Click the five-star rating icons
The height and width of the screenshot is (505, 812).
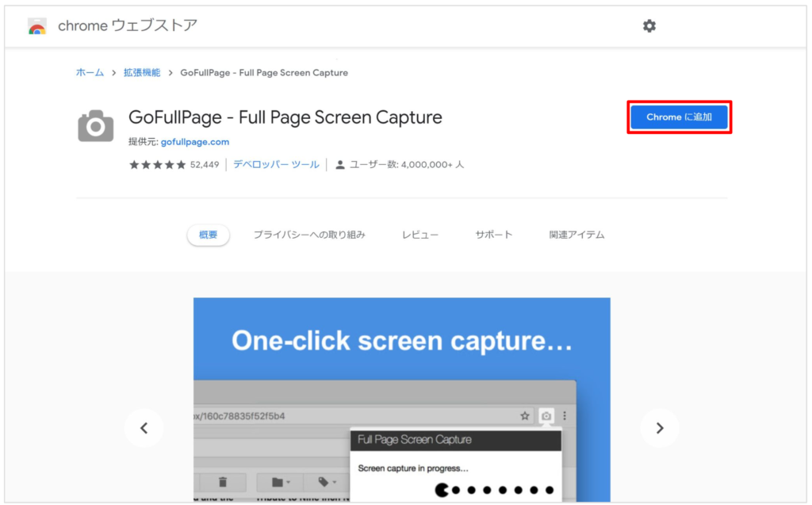pos(158,165)
